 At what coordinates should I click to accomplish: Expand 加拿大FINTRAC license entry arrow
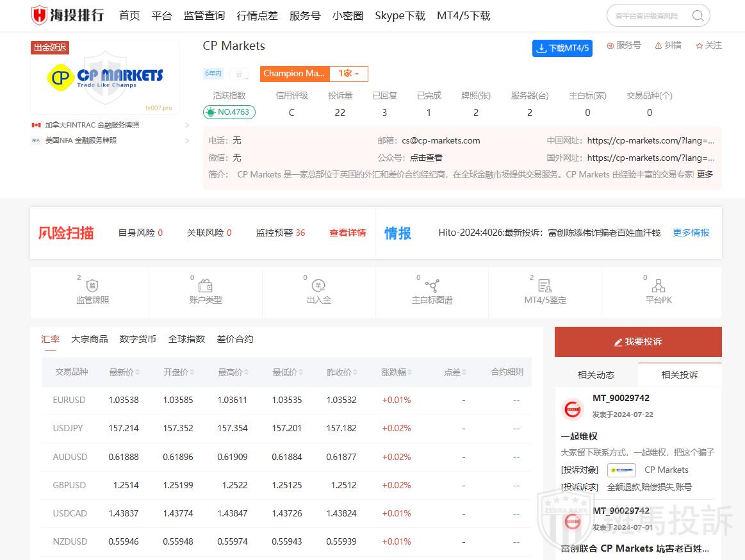(187, 125)
